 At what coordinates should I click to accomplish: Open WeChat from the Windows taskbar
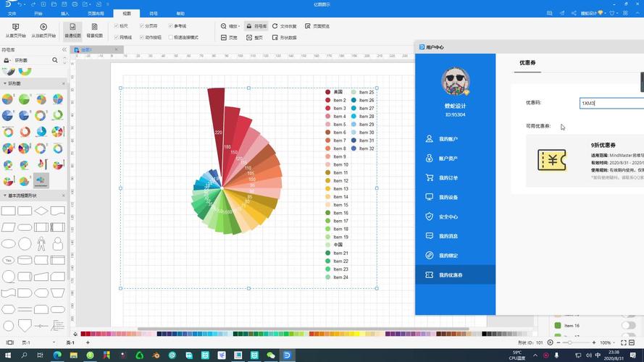[x=271, y=355]
